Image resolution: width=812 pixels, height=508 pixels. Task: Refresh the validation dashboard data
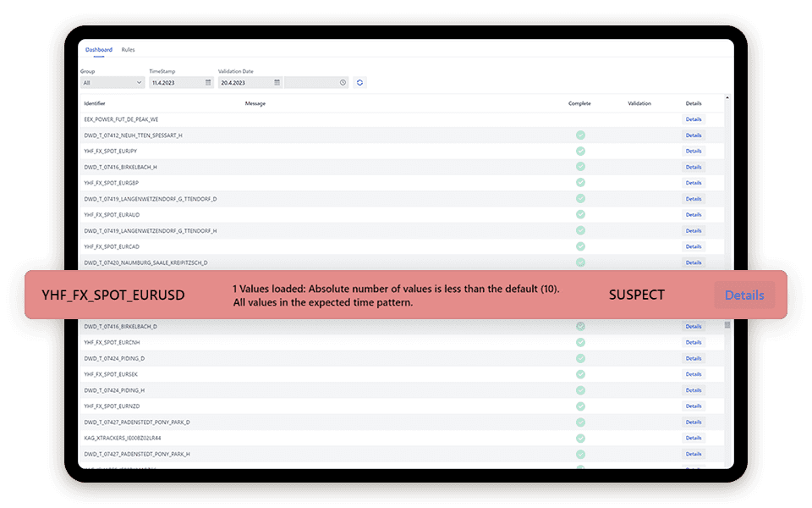(x=359, y=81)
